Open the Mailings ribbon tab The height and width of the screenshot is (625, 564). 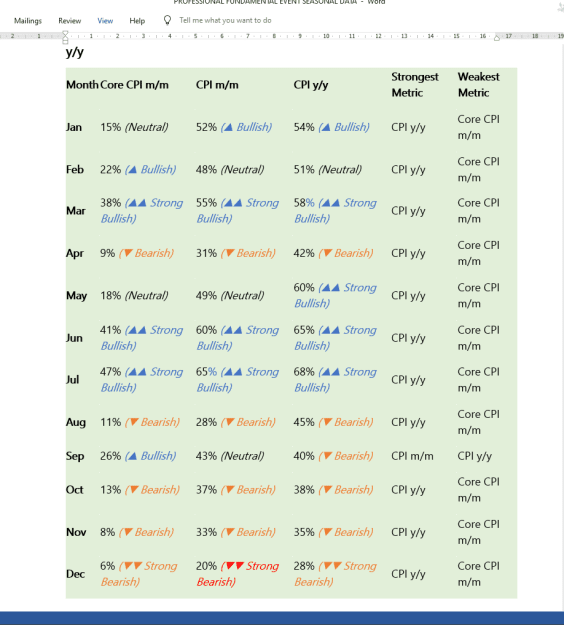coord(28,21)
